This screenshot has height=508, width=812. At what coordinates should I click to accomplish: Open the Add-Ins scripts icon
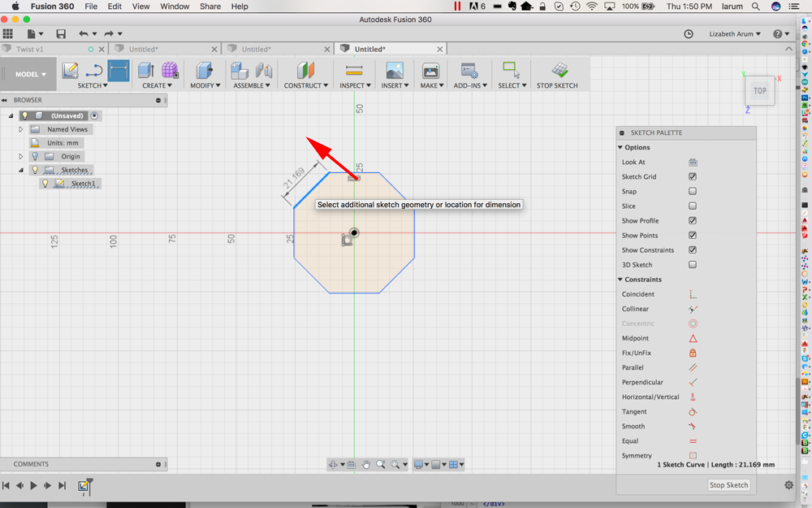tap(469, 71)
